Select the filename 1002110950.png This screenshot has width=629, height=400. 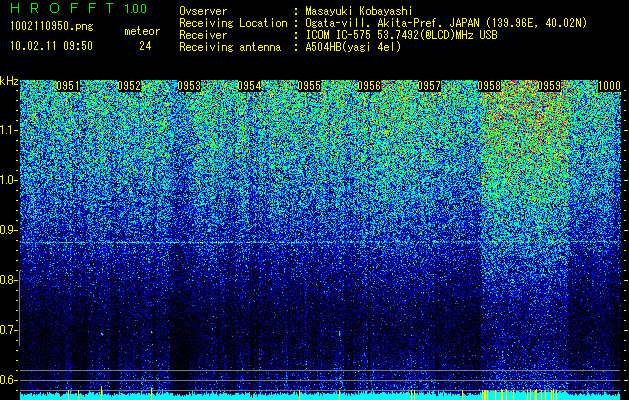(52, 27)
